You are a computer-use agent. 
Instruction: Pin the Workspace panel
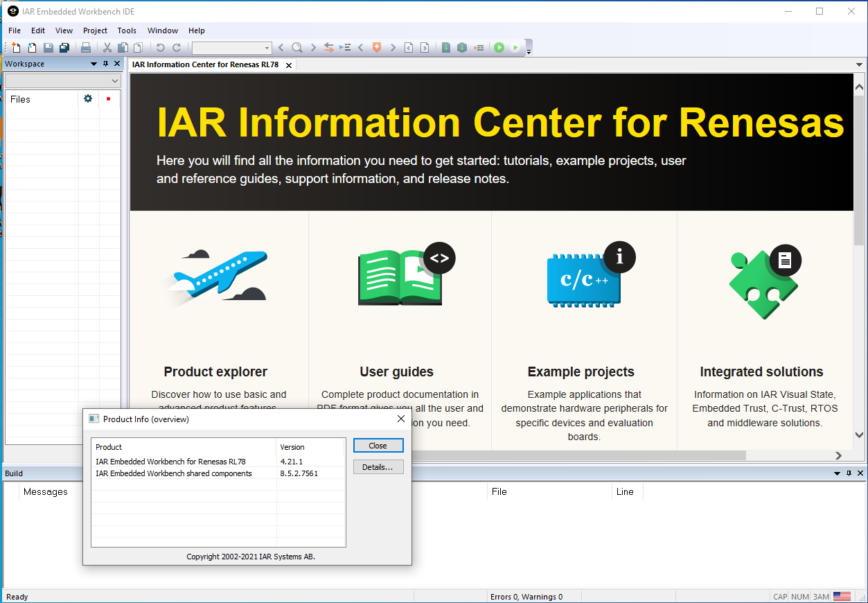(106, 64)
